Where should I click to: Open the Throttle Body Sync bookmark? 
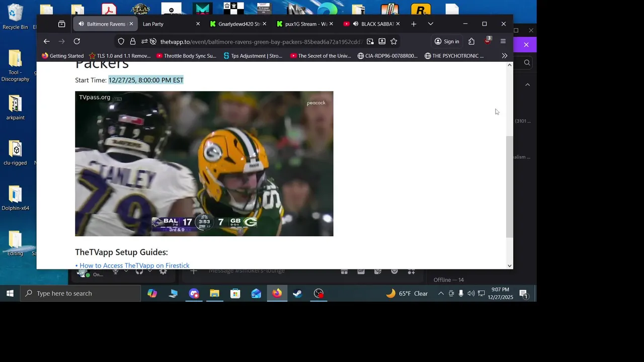coord(186,56)
